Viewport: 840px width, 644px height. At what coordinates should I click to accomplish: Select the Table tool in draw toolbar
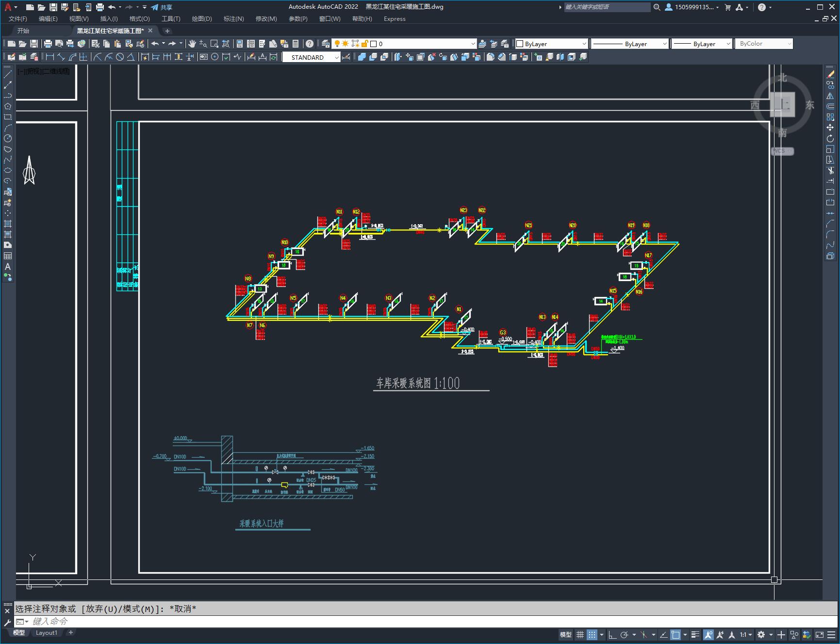[x=8, y=256]
